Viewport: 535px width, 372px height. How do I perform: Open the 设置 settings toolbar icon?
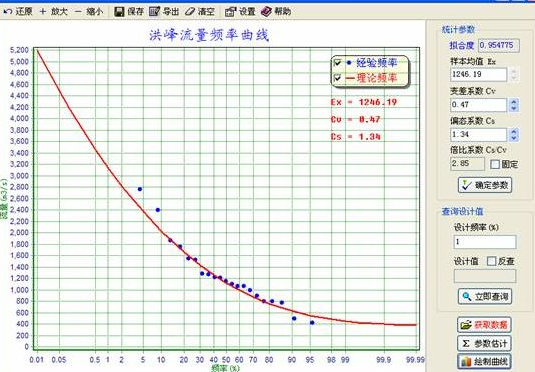tap(230, 12)
